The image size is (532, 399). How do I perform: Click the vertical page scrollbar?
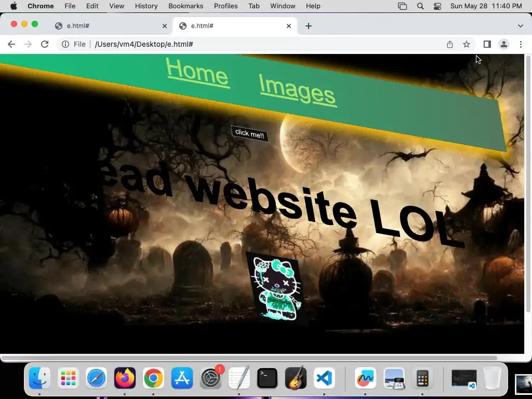tap(528, 183)
